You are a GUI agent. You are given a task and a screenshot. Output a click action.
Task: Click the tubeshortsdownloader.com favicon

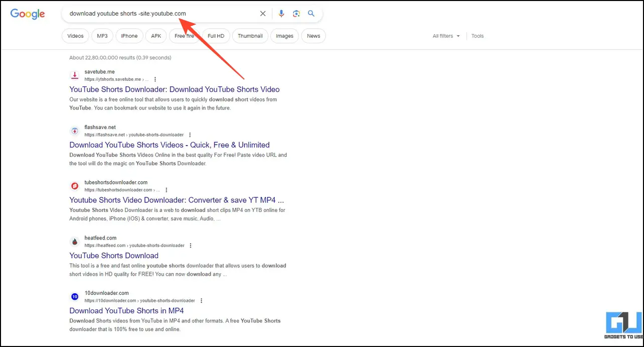point(75,186)
